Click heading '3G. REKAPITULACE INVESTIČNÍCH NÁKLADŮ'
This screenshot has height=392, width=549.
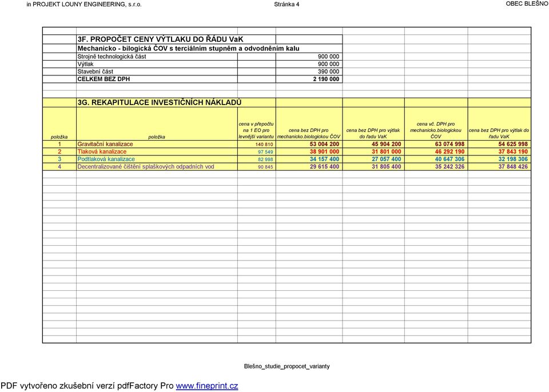click(x=160, y=102)
